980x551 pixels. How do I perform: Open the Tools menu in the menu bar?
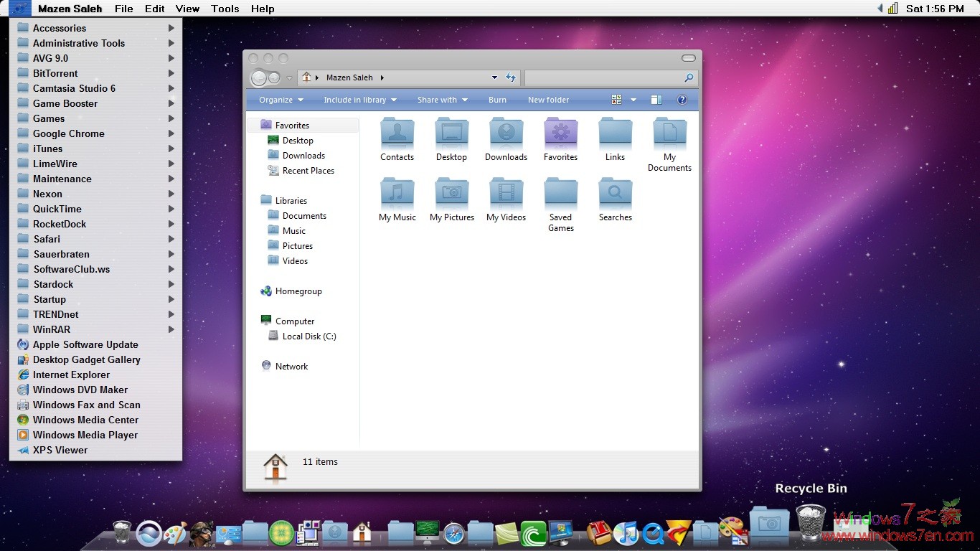click(x=225, y=9)
